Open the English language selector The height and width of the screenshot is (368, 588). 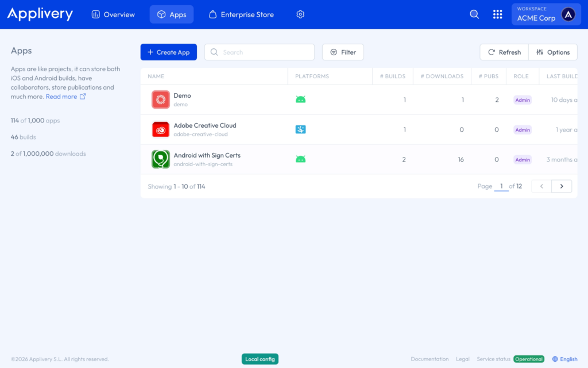(564, 359)
